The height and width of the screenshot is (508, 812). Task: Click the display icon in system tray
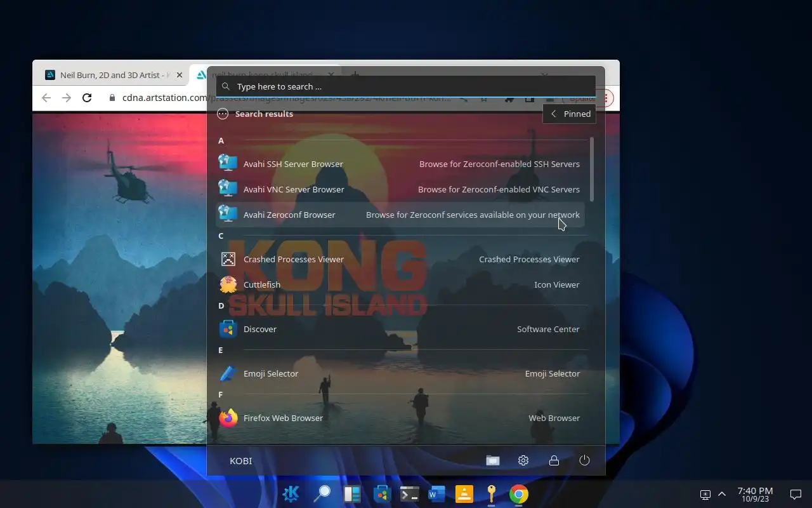click(x=705, y=494)
